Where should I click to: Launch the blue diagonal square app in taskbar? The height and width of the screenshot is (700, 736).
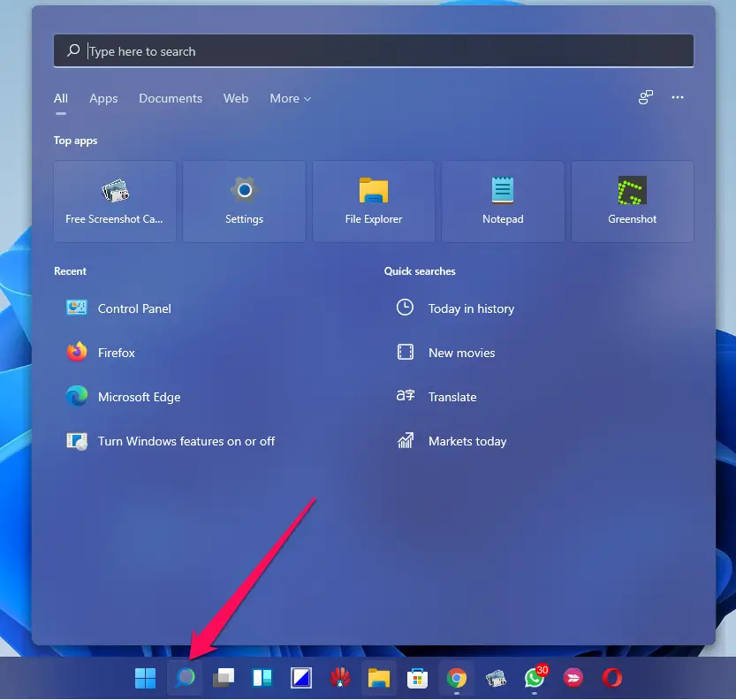(x=301, y=678)
